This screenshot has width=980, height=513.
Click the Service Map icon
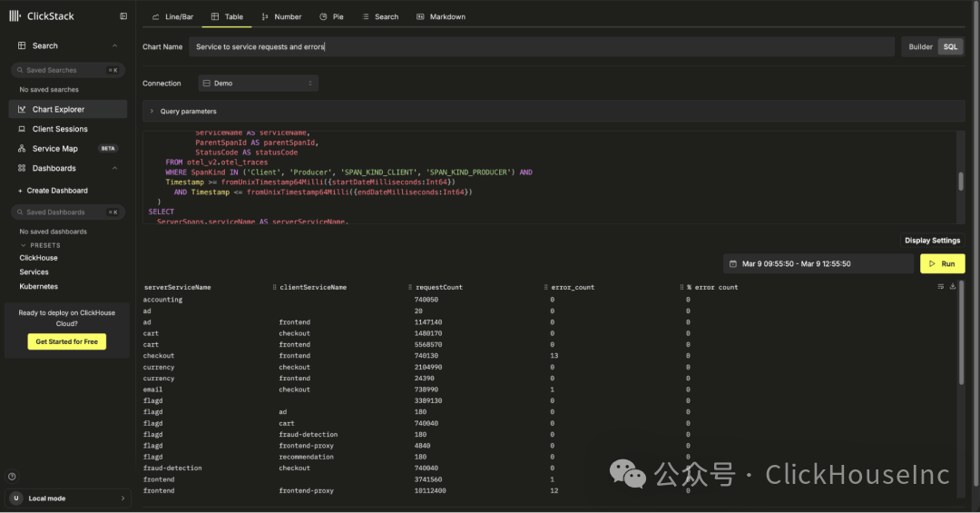[22, 149]
